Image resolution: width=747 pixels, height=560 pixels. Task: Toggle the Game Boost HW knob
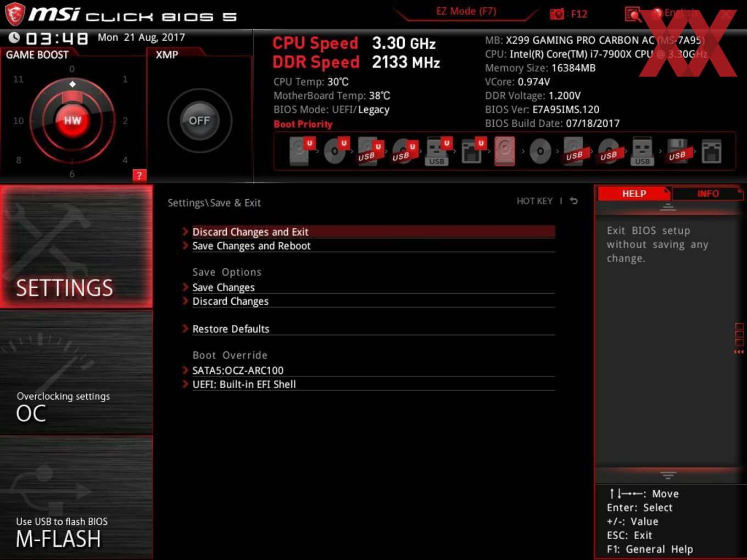tap(73, 120)
